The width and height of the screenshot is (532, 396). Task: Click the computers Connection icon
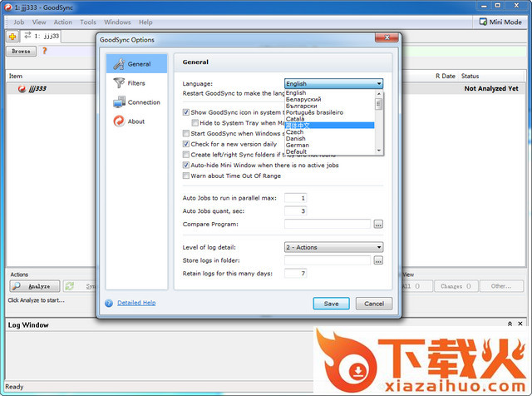119,101
